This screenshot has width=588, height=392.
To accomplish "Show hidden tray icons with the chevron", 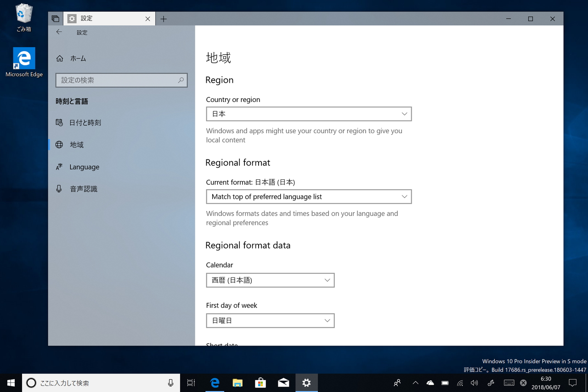I will 415,383.
